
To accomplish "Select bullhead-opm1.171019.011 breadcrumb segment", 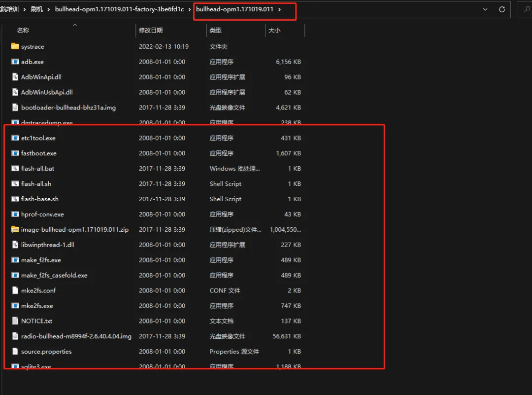I will (x=234, y=9).
